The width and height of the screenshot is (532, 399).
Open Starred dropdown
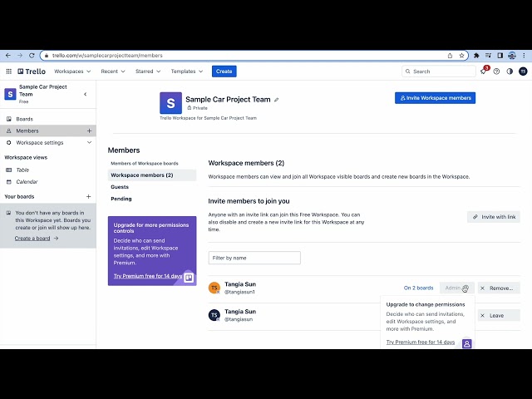(148, 71)
